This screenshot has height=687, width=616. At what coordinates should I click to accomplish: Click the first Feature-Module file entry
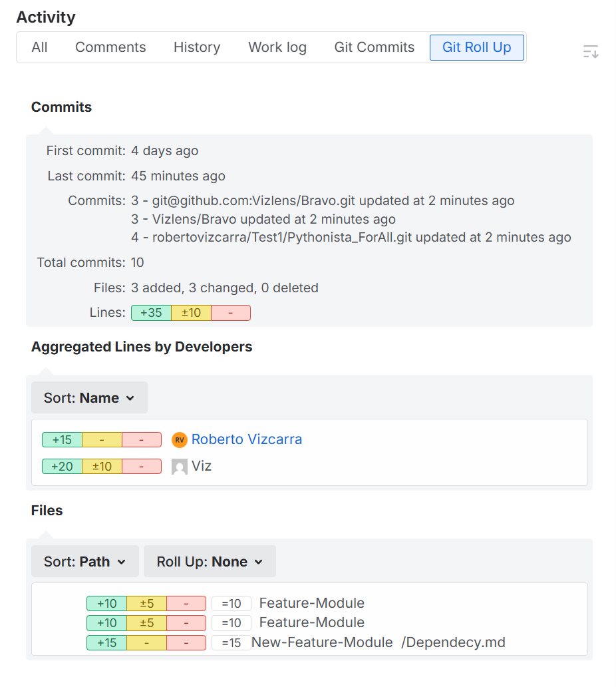coord(311,603)
